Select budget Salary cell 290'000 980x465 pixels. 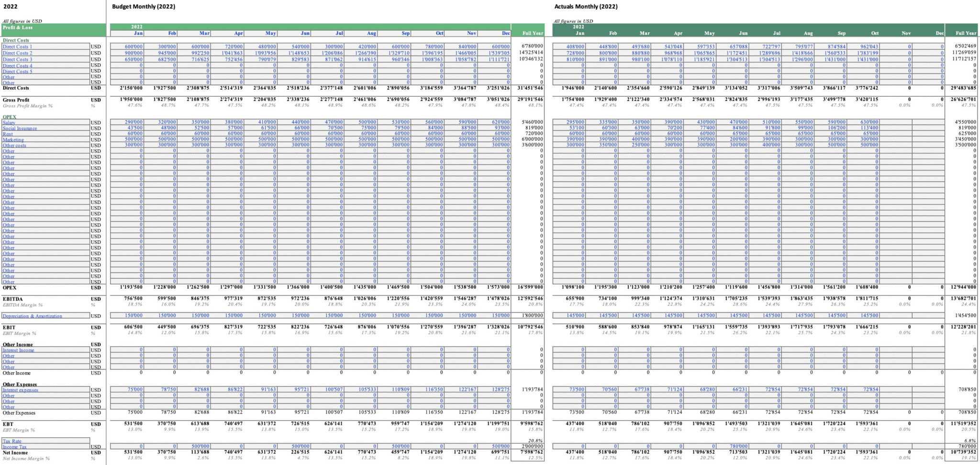(x=127, y=123)
